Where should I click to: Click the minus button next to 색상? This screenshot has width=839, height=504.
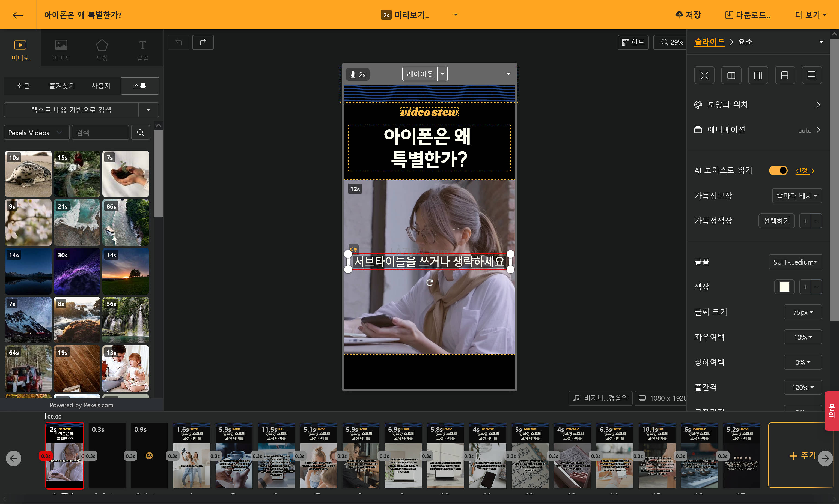[816, 287]
